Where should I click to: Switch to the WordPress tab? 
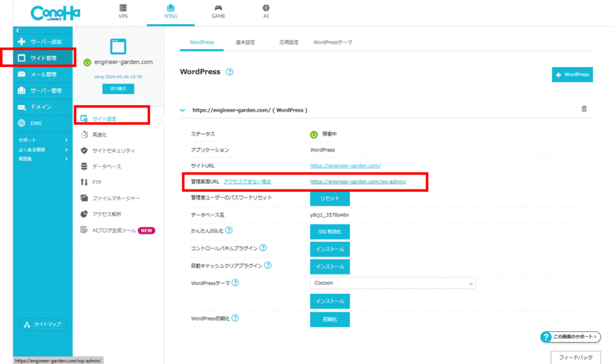pyautogui.click(x=202, y=42)
